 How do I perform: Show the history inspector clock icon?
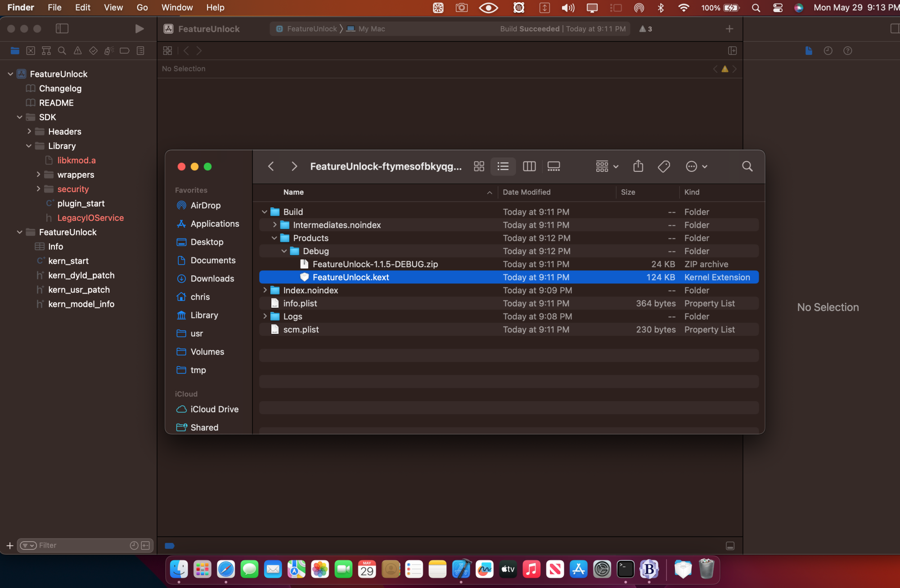pyautogui.click(x=828, y=51)
